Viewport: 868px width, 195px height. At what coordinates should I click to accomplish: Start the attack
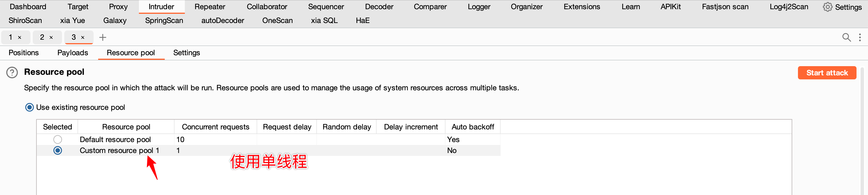827,73
